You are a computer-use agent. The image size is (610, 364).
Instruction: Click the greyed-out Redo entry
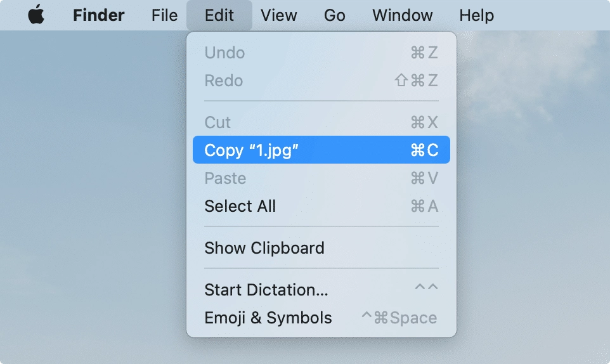click(x=223, y=81)
